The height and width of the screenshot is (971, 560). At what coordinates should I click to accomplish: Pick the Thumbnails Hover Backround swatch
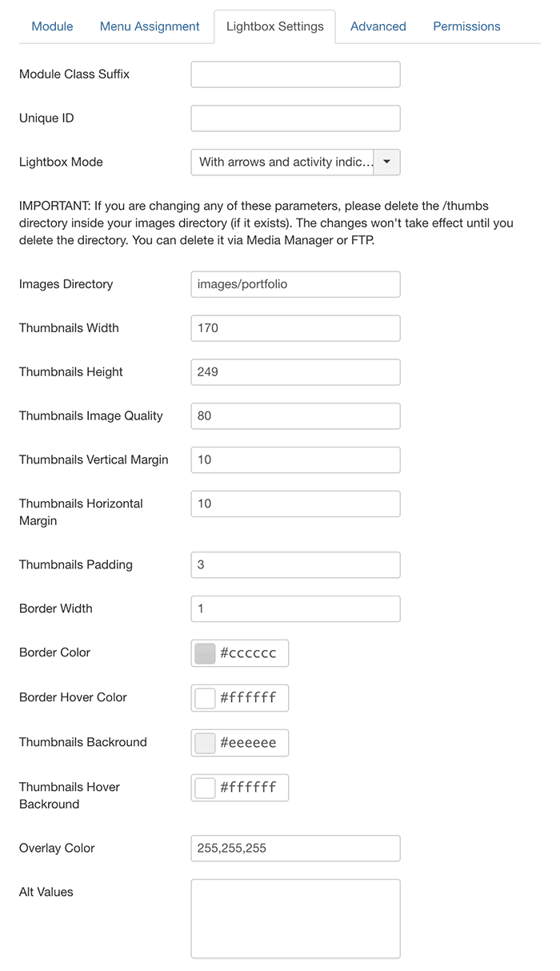[206, 788]
